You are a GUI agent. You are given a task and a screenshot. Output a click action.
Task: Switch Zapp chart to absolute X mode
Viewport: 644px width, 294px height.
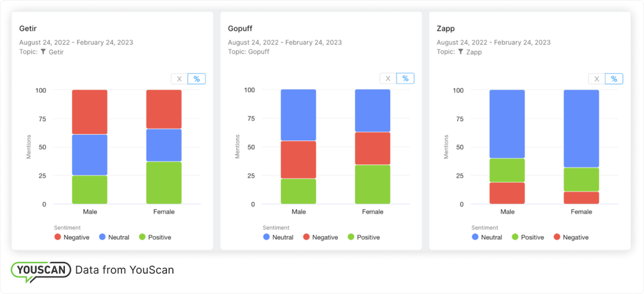pyautogui.click(x=597, y=79)
